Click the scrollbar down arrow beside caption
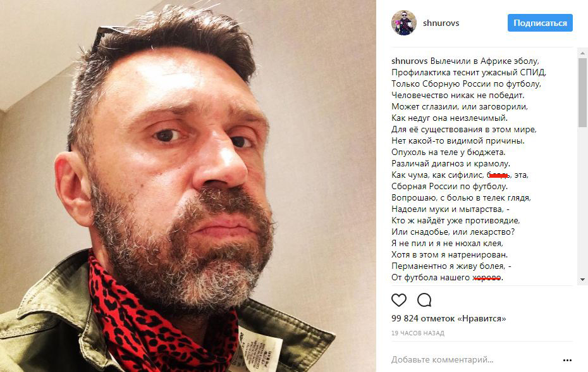This screenshot has width=588, height=372. (582, 280)
